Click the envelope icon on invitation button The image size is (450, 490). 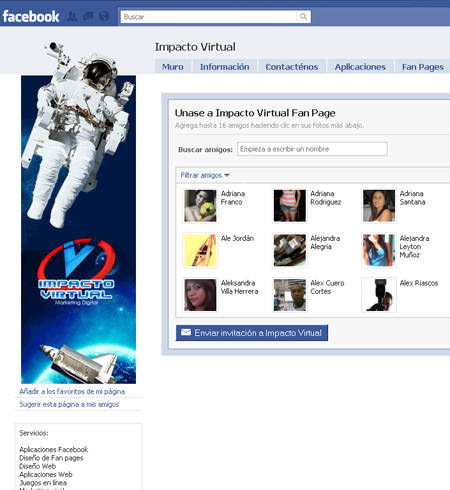click(x=186, y=332)
